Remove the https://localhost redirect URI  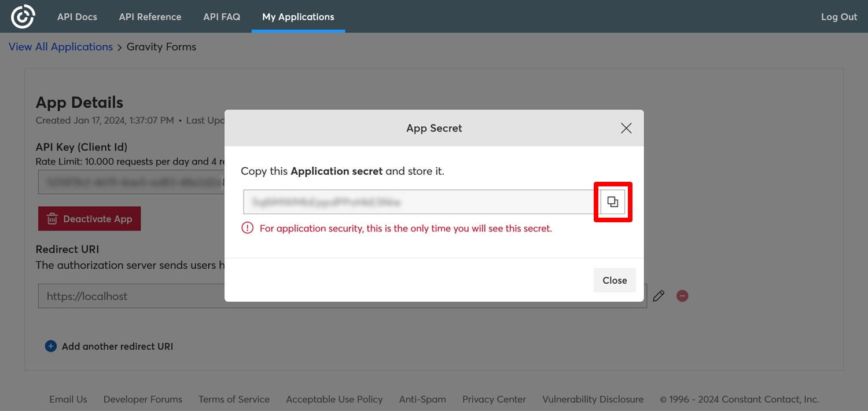pos(683,296)
